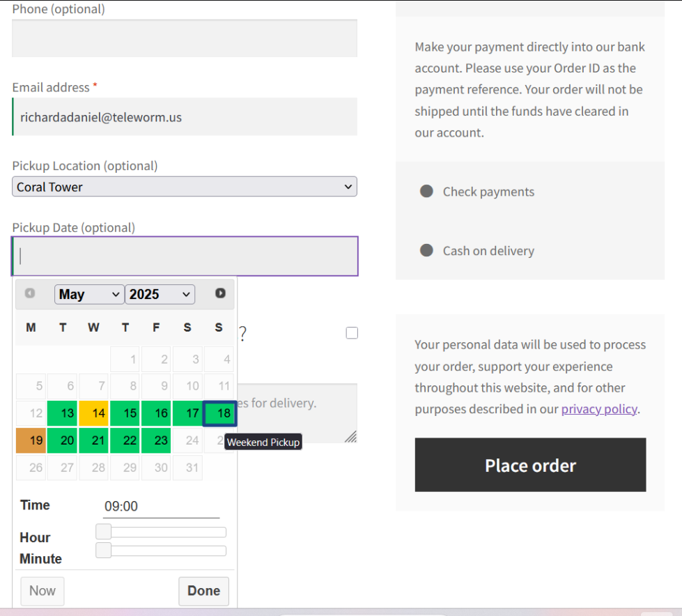
Task: Pick May 13 in the calendar
Action: tap(68, 413)
